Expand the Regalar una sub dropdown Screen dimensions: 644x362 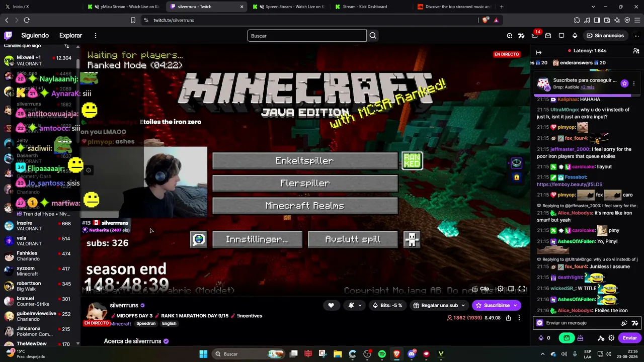tap(463, 305)
